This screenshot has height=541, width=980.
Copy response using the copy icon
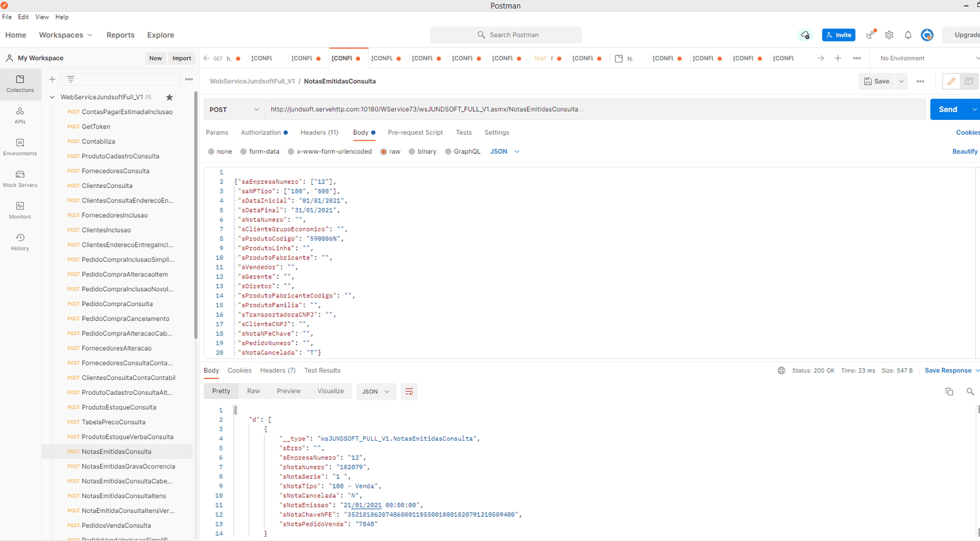[x=949, y=392]
